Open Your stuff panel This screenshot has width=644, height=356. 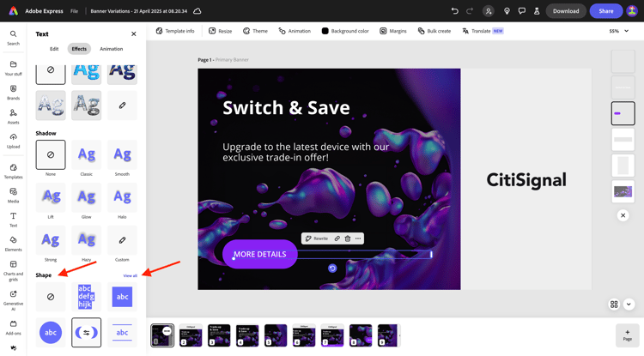tap(13, 68)
